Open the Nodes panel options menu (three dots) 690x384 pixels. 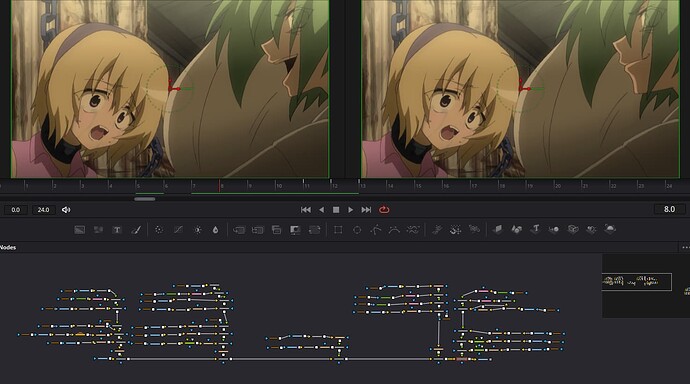pyautogui.click(x=685, y=248)
